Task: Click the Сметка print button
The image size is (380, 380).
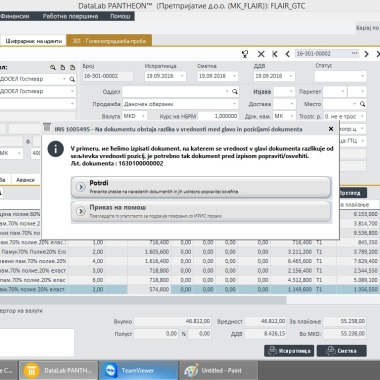Action: tap(342, 351)
